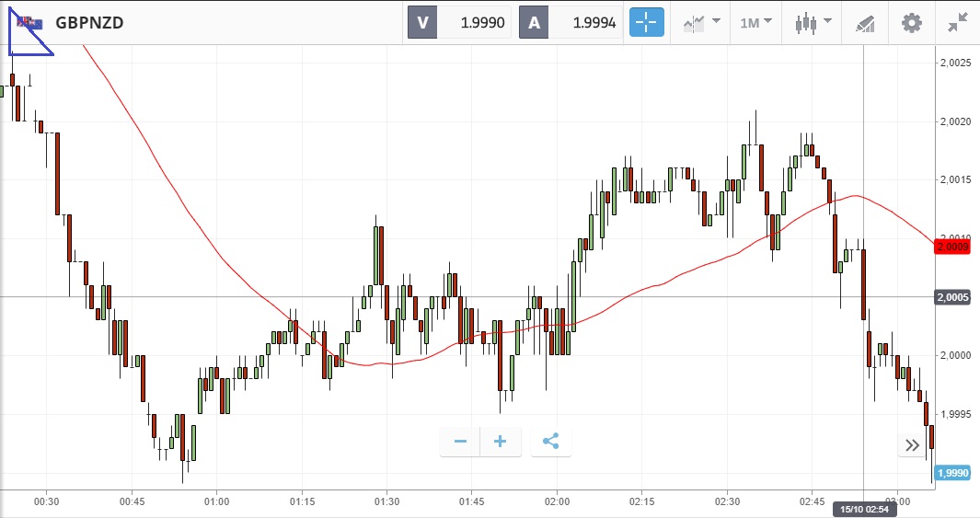Click the blue 1,9990 current price label
The width and height of the screenshot is (980, 518).
coord(952,473)
